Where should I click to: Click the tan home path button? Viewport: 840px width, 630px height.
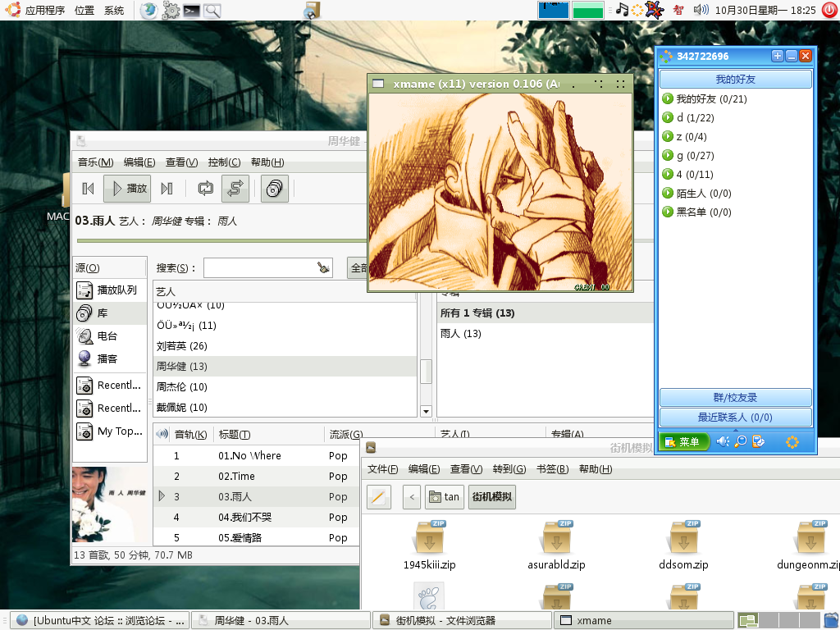(x=445, y=497)
